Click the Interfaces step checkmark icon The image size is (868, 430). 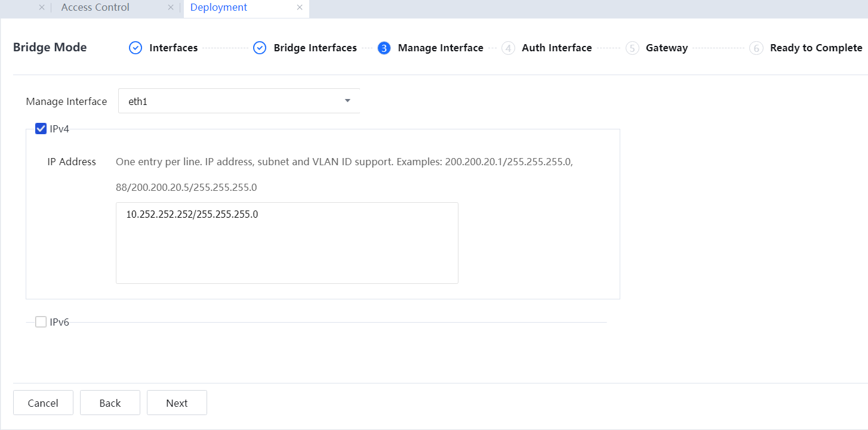click(136, 48)
